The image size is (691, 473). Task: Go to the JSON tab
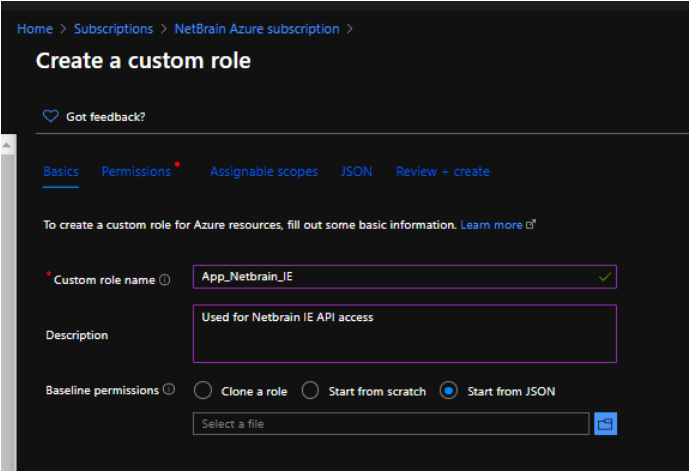(x=356, y=172)
